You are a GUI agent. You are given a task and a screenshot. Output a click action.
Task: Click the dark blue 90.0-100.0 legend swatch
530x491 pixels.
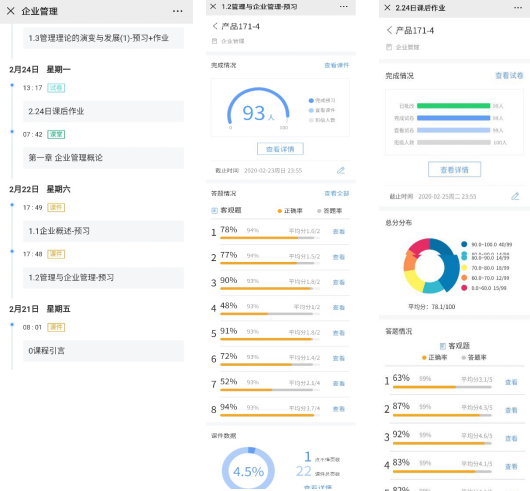coord(464,244)
